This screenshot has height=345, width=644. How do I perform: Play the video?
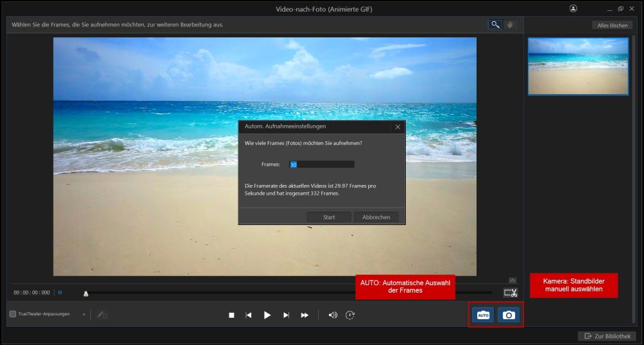tap(267, 315)
